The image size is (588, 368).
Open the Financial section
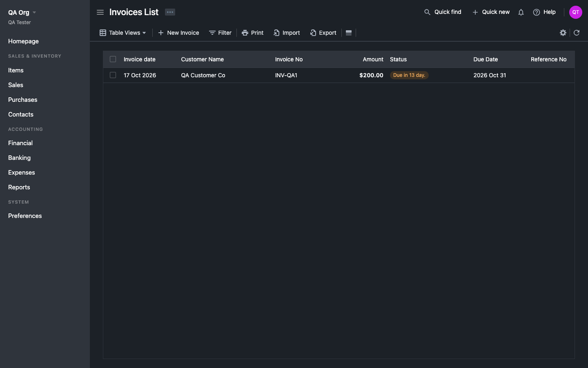coord(20,143)
